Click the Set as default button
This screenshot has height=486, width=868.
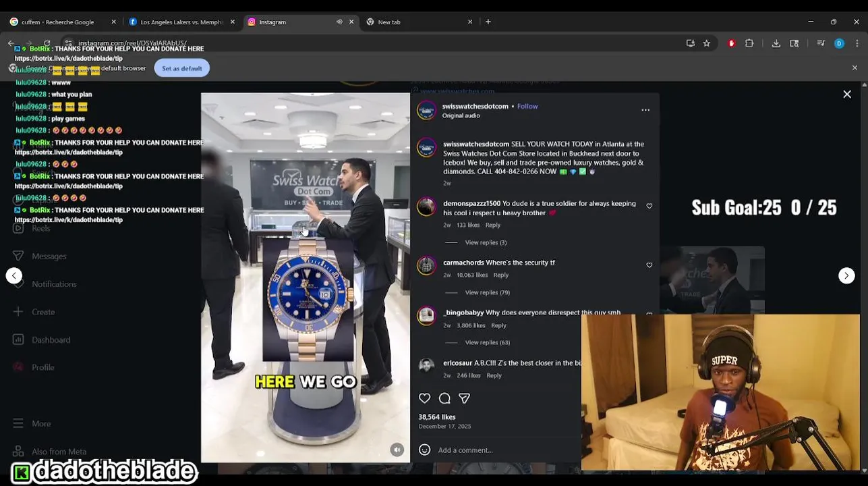[182, 68]
